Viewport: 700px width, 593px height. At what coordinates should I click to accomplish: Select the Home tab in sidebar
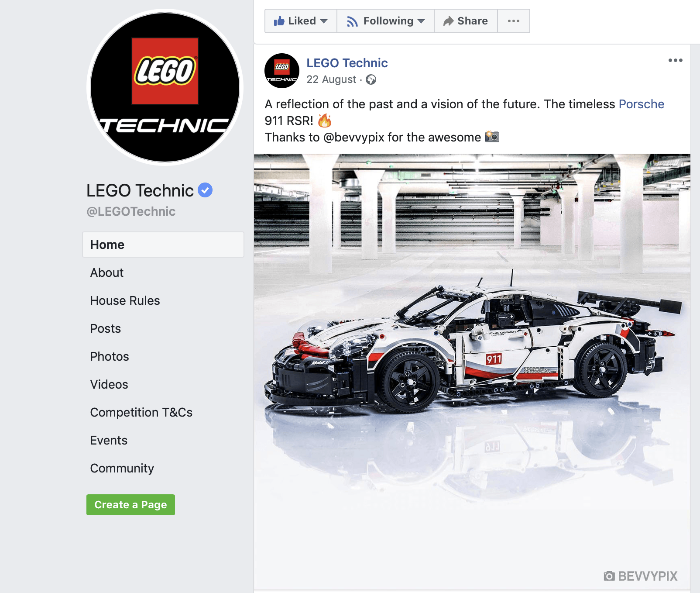click(163, 245)
